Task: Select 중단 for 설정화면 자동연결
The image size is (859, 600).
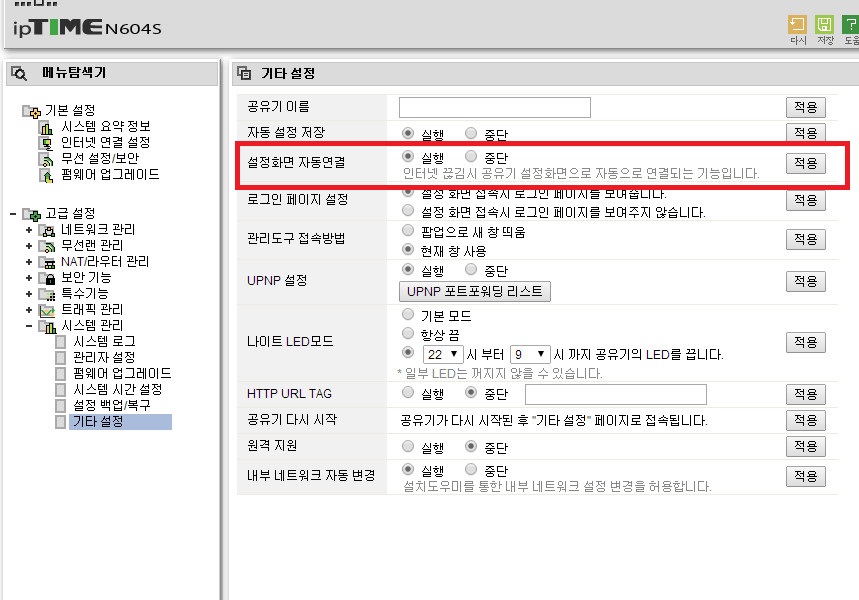Action: click(x=471, y=156)
